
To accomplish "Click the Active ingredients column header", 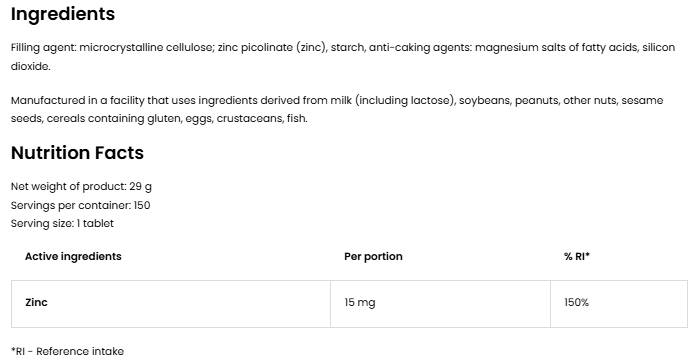I will [x=73, y=256].
